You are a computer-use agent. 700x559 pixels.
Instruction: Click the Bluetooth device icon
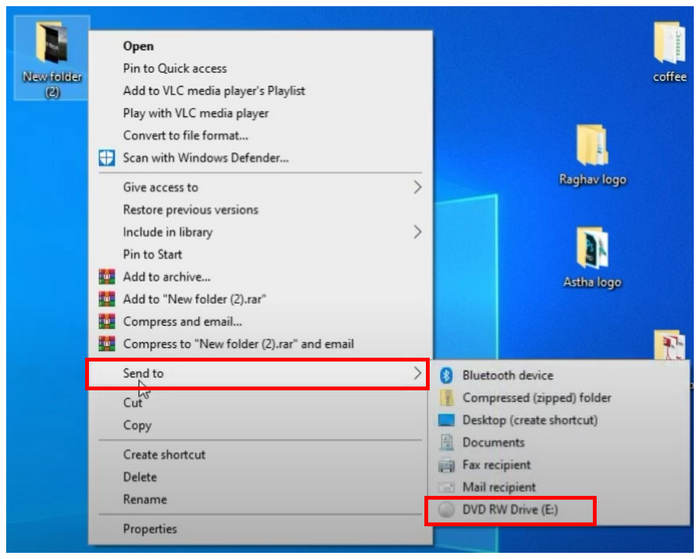point(446,375)
